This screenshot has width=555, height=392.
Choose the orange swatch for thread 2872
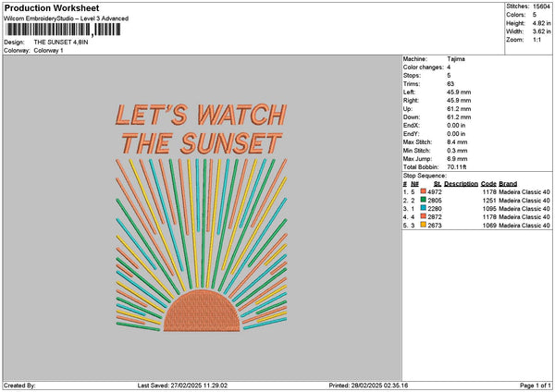pyautogui.click(x=424, y=216)
